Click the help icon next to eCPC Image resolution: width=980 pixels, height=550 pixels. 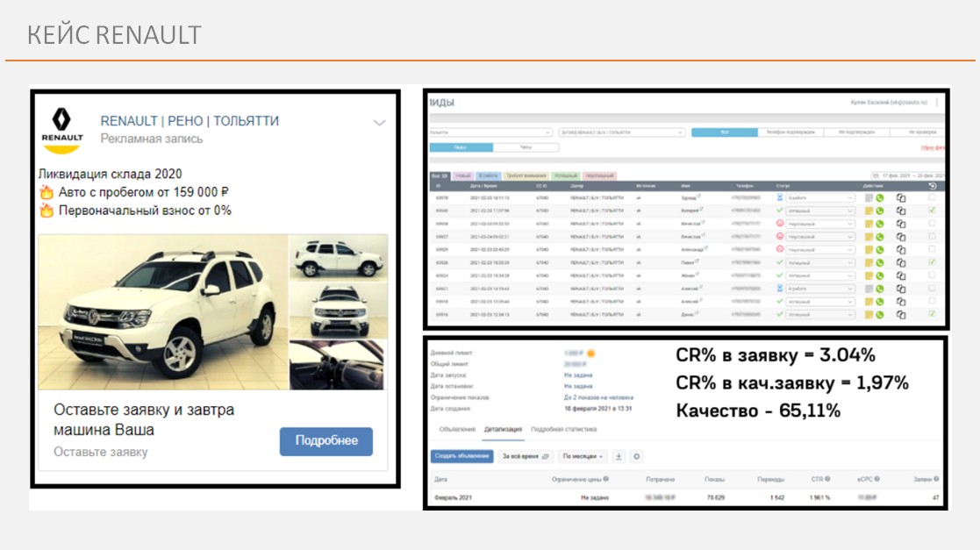click(876, 479)
